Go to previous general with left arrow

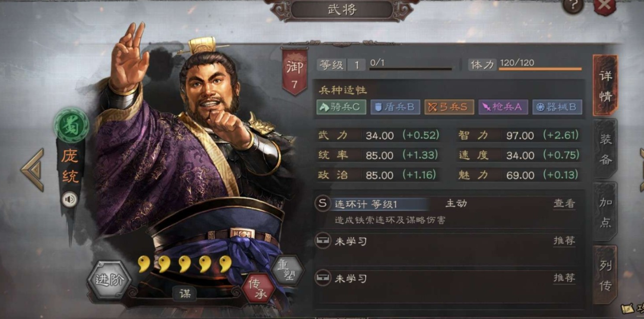[x=32, y=170]
